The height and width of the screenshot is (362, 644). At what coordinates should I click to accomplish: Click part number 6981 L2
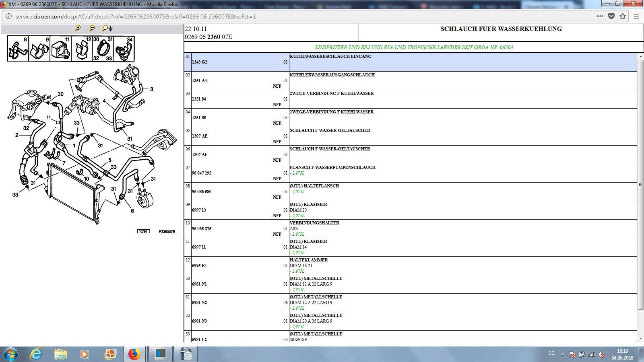[199, 339]
